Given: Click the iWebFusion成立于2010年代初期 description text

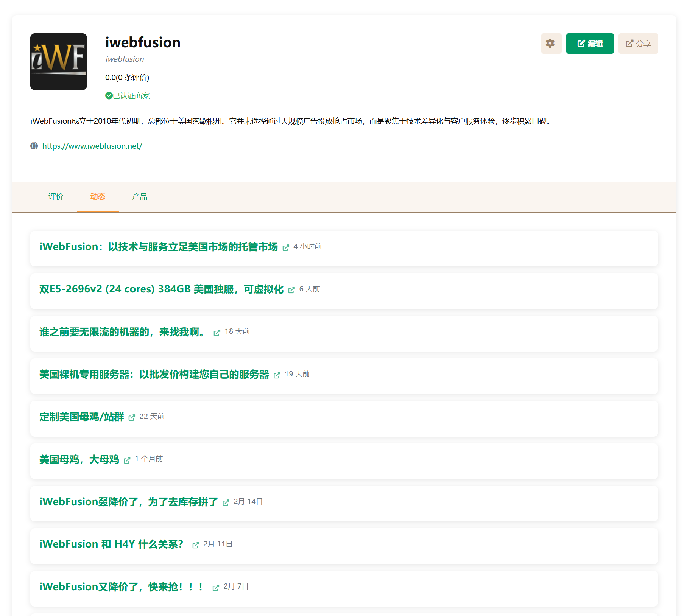Looking at the screenshot, I should 291,121.
